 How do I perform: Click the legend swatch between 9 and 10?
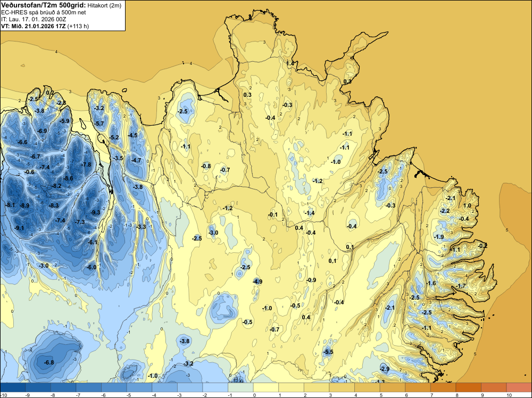[494, 387]
